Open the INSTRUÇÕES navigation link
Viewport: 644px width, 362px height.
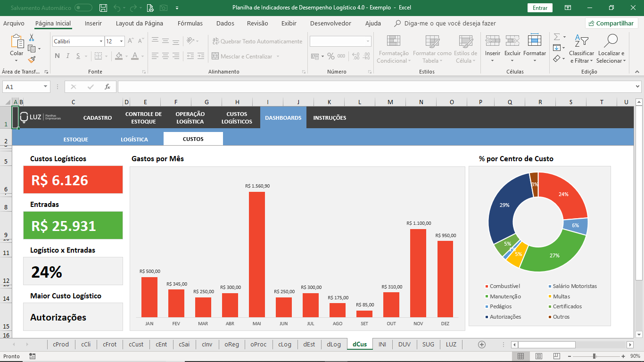(330, 118)
